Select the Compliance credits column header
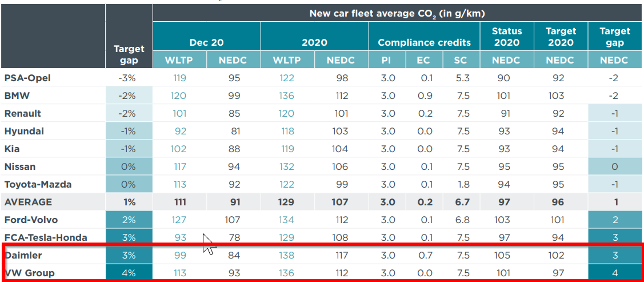 [424, 42]
